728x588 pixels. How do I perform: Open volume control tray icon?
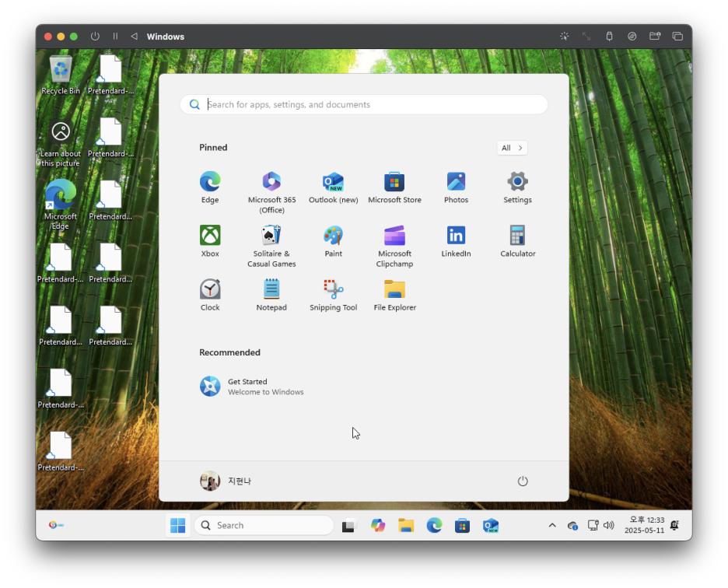pos(609,525)
